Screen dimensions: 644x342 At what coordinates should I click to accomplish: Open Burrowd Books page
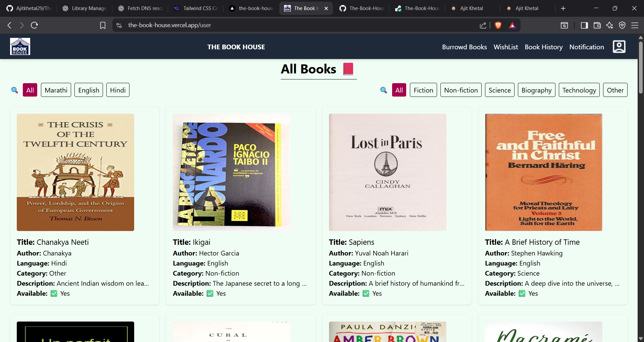[x=464, y=47]
